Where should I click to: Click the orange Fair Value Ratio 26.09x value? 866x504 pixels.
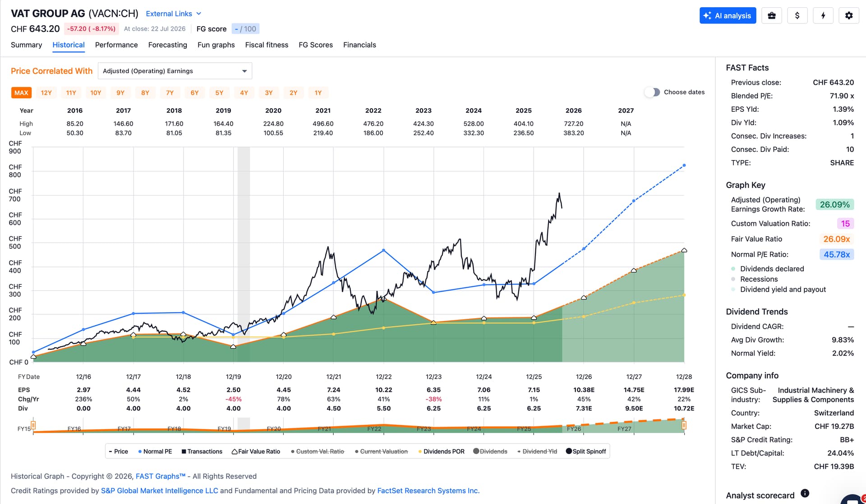coord(837,239)
